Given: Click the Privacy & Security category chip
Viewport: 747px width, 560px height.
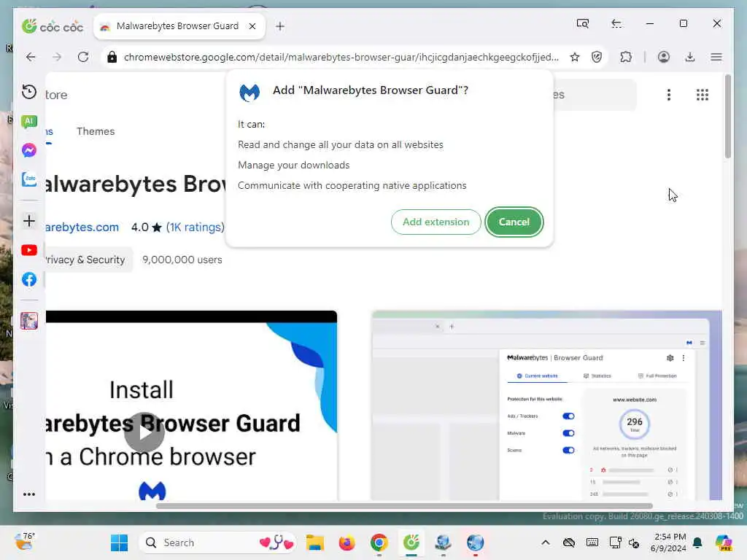Looking at the screenshot, I should click(89, 260).
